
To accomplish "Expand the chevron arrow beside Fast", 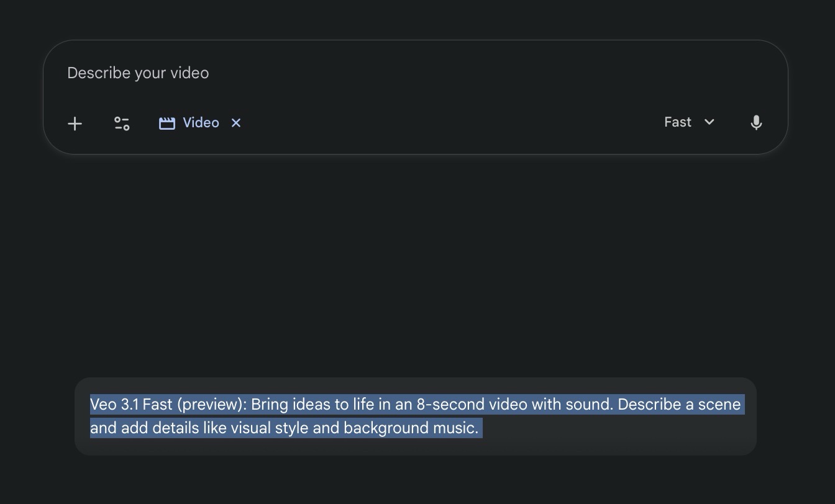I will 710,122.
